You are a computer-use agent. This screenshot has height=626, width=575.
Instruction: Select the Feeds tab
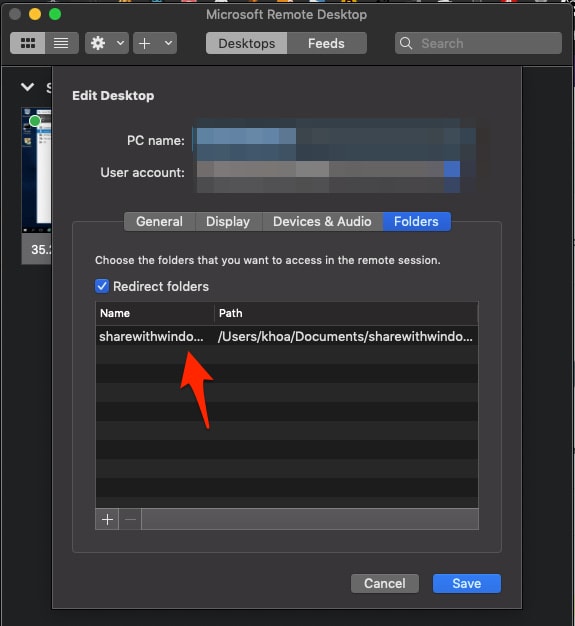click(x=326, y=43)
